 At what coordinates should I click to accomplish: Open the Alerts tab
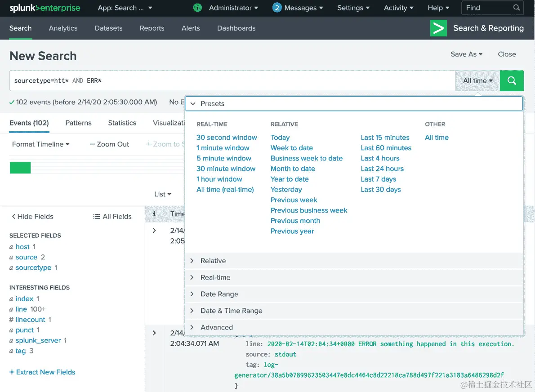click(191, 28)
